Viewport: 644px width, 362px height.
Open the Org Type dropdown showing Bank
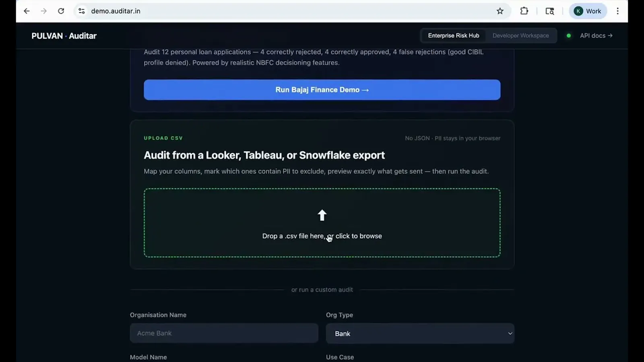420,333
